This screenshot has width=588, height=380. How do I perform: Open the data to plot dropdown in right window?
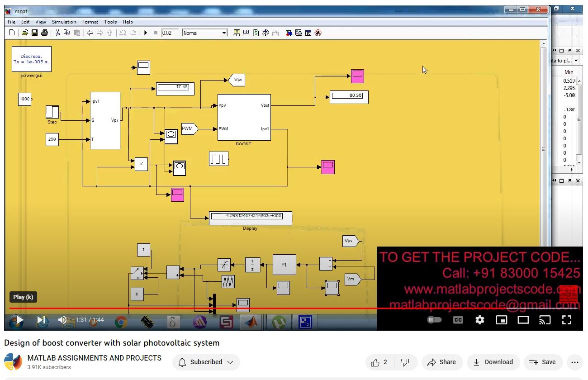[x=576, y=60]
